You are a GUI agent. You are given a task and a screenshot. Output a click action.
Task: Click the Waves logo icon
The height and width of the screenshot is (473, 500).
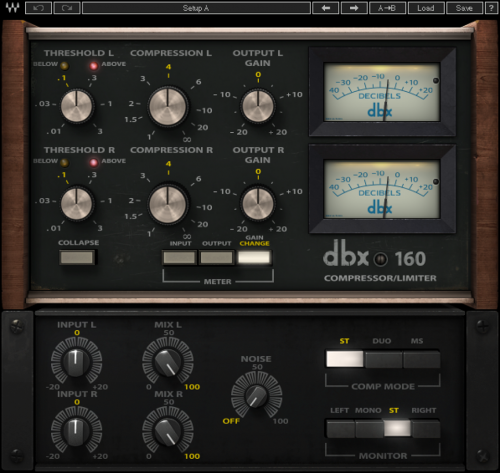click(12, 8)
